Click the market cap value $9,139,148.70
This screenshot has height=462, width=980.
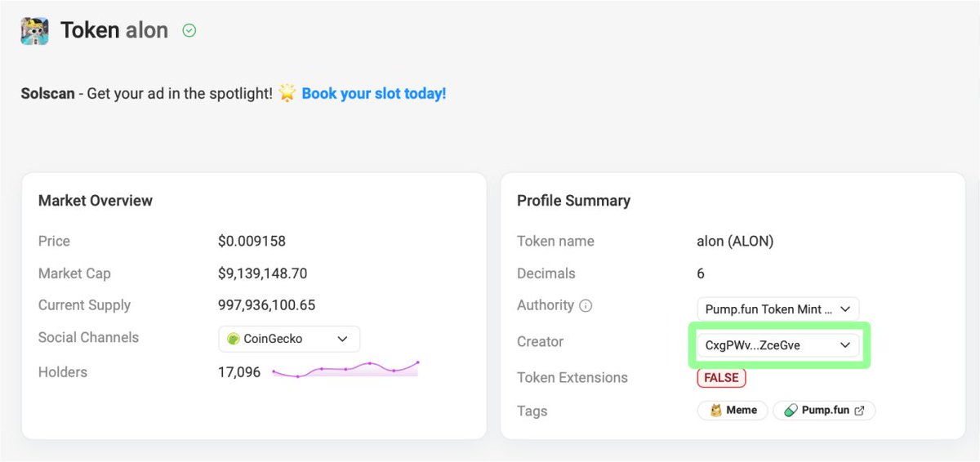262,273
